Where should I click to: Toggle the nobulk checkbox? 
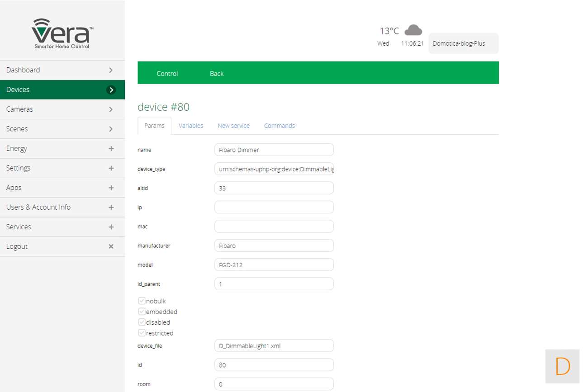click(x=142, y=301)
